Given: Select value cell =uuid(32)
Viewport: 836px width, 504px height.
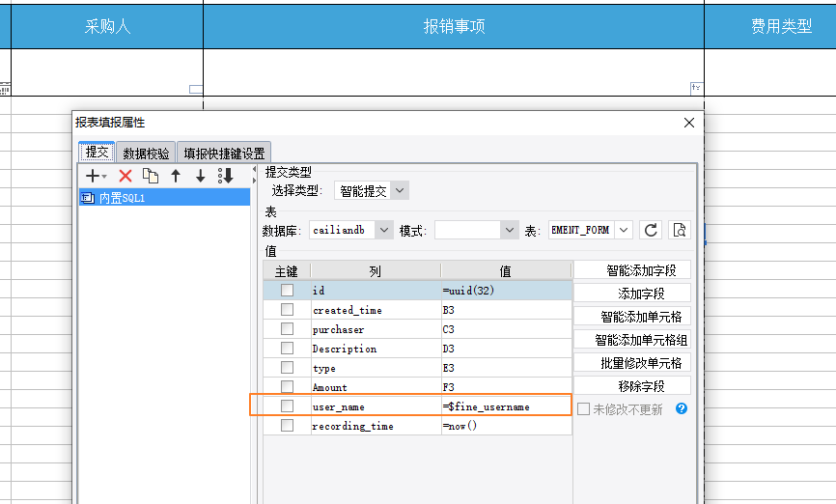Looking at the screenshot, I should (507, 290).
